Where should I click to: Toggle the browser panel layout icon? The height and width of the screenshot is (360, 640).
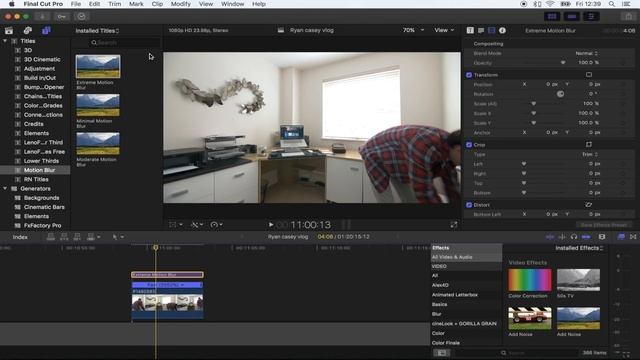[552, 16]
